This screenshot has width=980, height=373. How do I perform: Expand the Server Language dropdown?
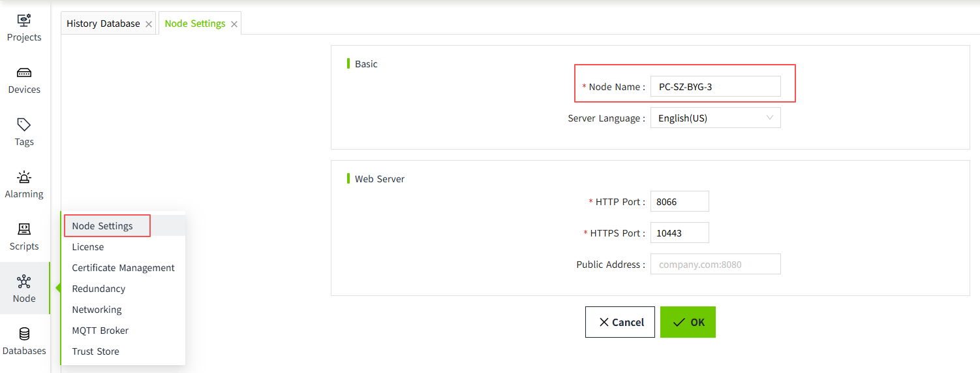tap(715, 118)
